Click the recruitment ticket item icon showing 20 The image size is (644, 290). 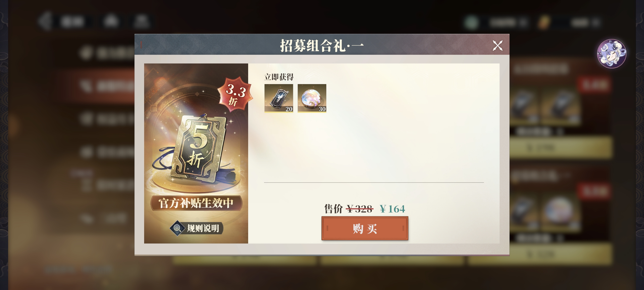point(279,98)
